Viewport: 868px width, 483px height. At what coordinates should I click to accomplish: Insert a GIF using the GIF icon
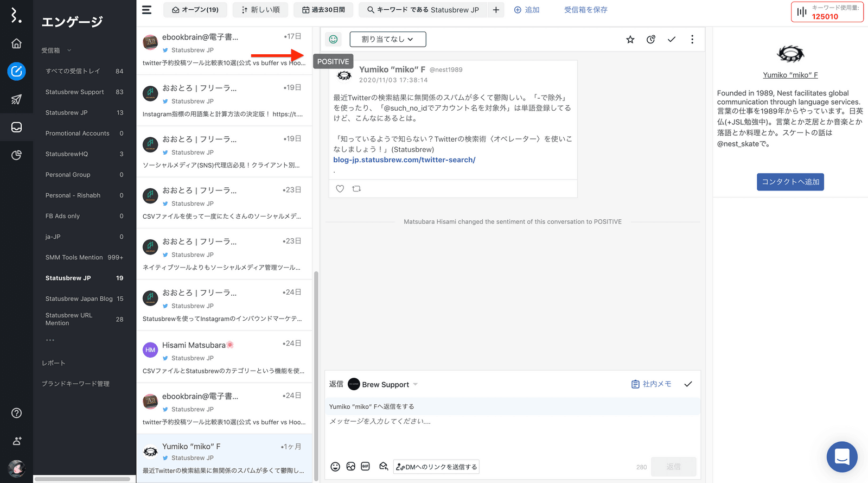[365, 467]
